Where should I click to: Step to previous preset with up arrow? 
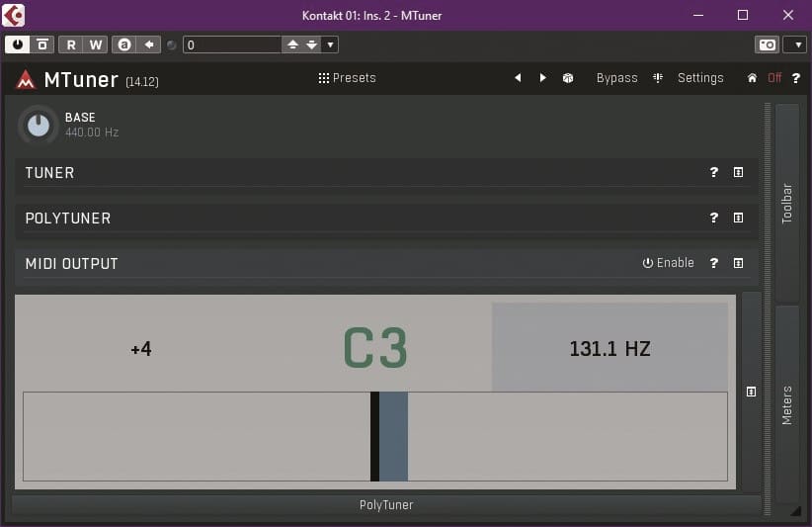[292, 44]
